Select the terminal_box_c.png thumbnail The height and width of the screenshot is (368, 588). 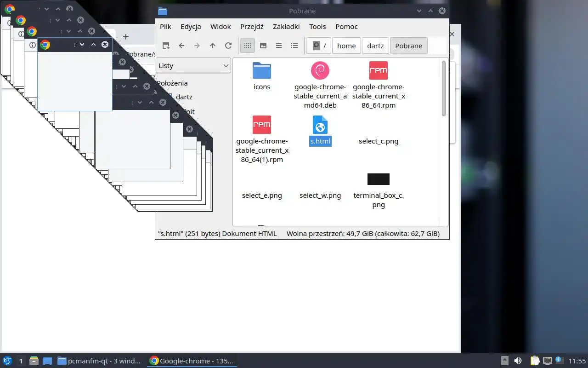[379, 179]
